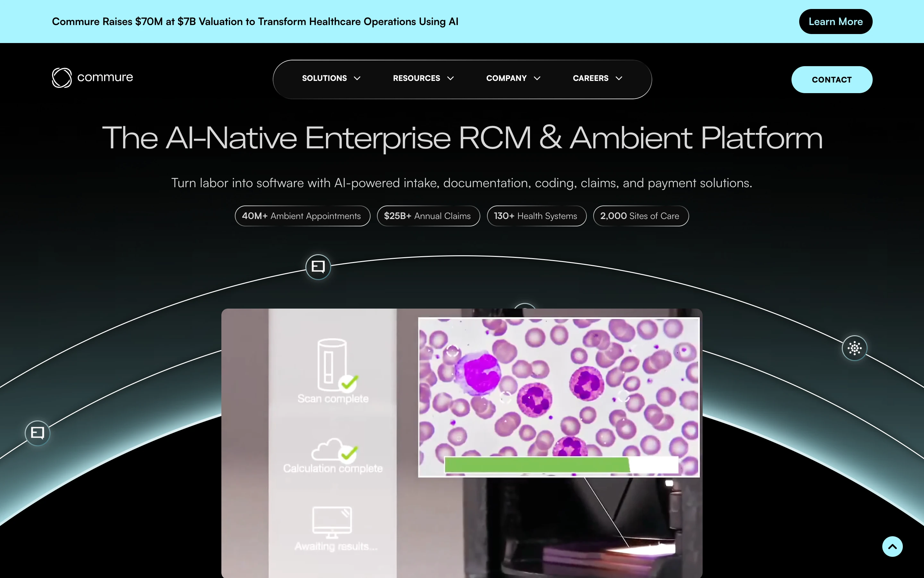Click the Scan complete label

pyautogui.click(x=333, y=399)
